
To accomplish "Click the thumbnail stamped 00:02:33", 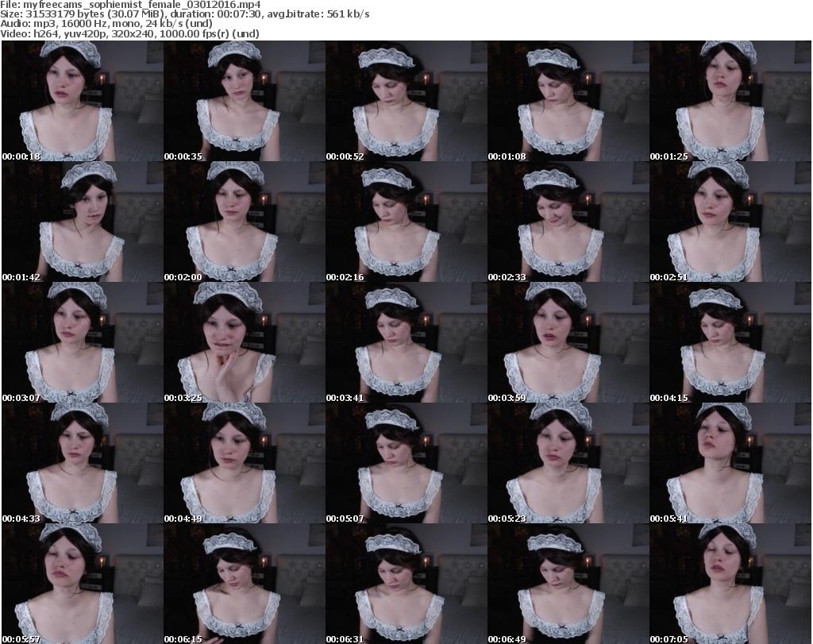I will click(x=568, y=222).
